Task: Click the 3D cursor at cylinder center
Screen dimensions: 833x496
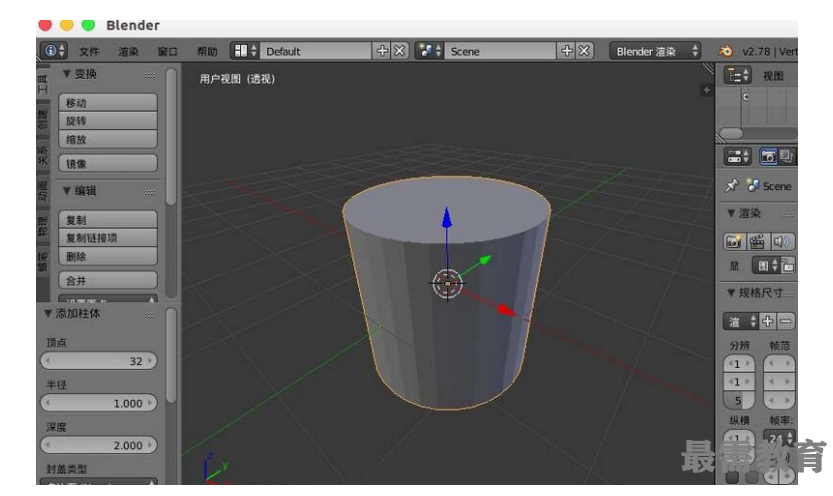Action: point(447,284)
